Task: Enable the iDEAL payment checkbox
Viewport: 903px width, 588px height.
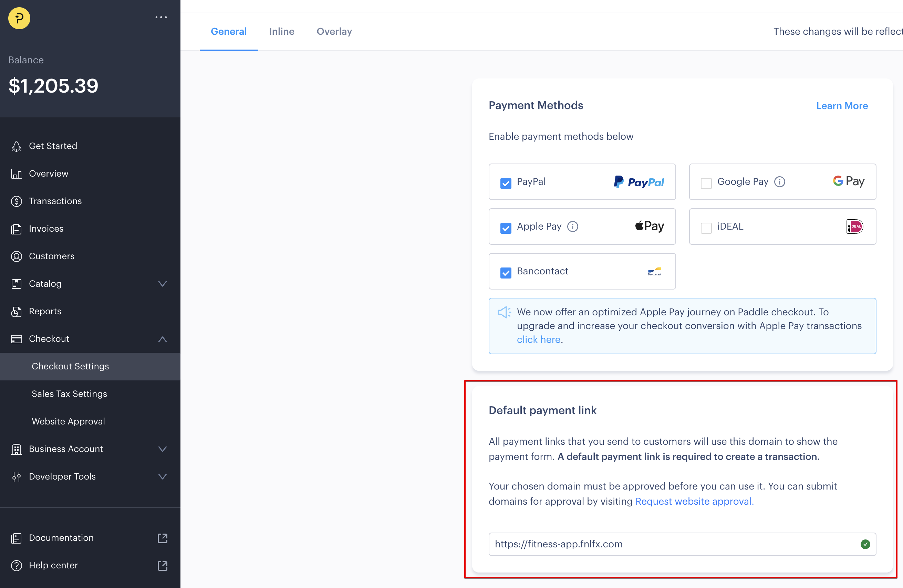Action: (x=706, y=228)
